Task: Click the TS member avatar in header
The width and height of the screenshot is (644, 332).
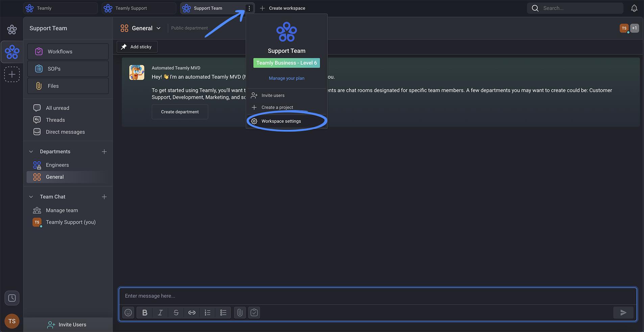Action: 624,28
